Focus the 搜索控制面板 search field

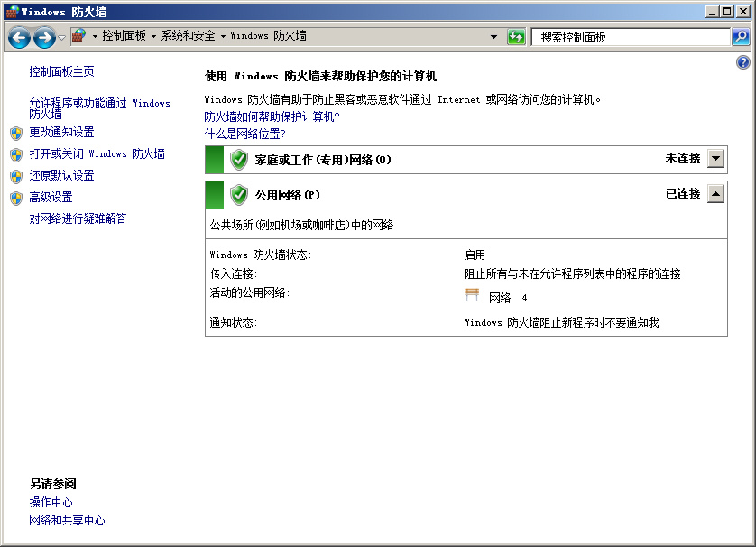point(631,37)
